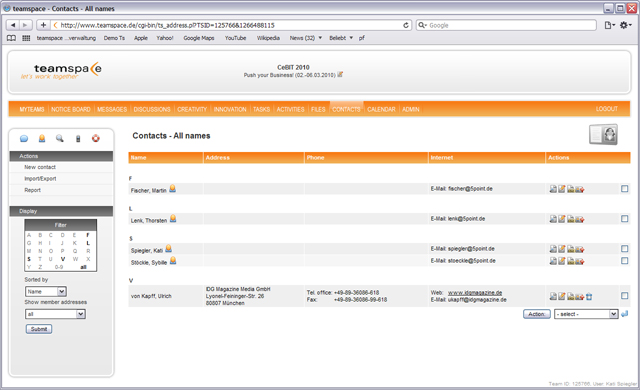Filter contacts by letter S
The width and height of the screenshot is (640, 390).
[x=29, y=259]
